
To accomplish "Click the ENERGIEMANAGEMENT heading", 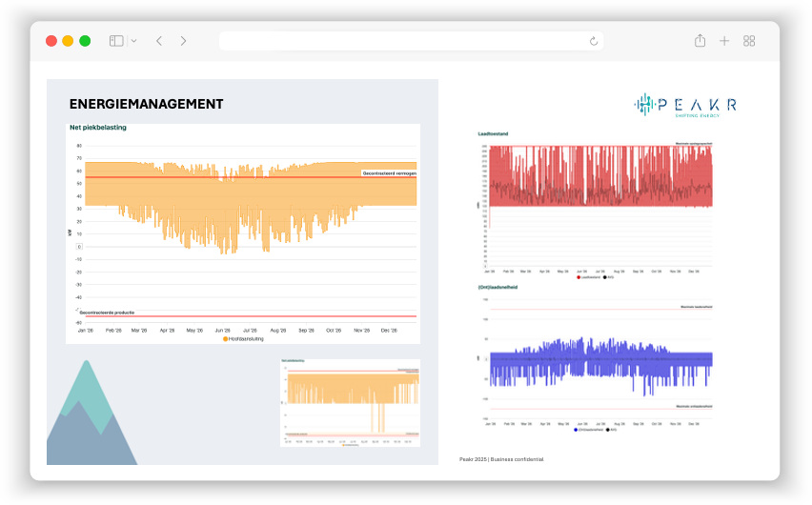I will [146, 104].
